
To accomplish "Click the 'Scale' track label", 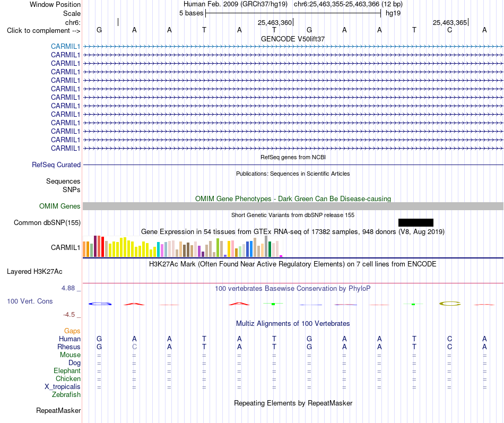I will (72, 13).
